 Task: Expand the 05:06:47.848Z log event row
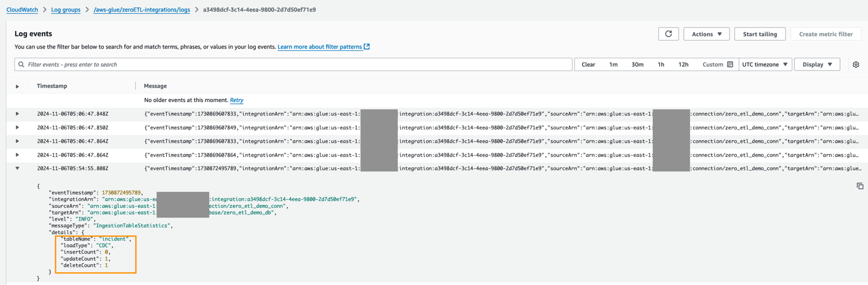tap(17, 114)
